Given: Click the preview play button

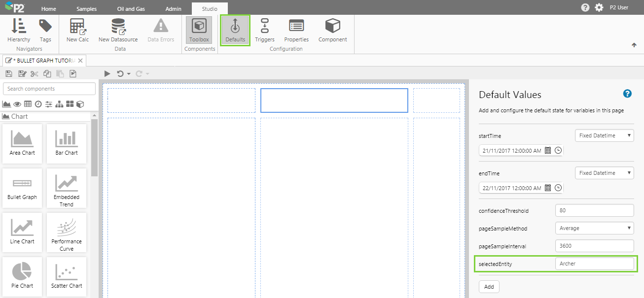Looking at the screenshot, I should click(107, 74).
